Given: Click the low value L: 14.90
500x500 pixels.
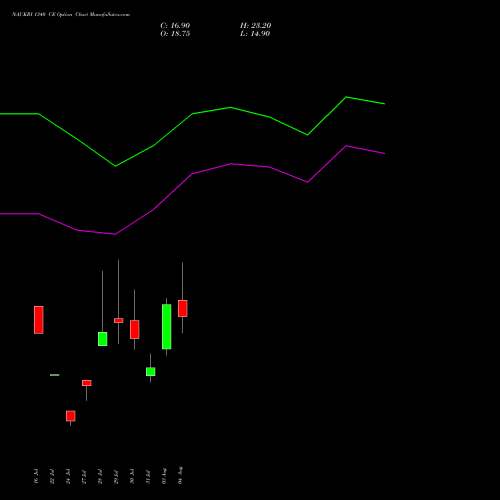Looking at the screenshot, I should click(x=255, y=34).
